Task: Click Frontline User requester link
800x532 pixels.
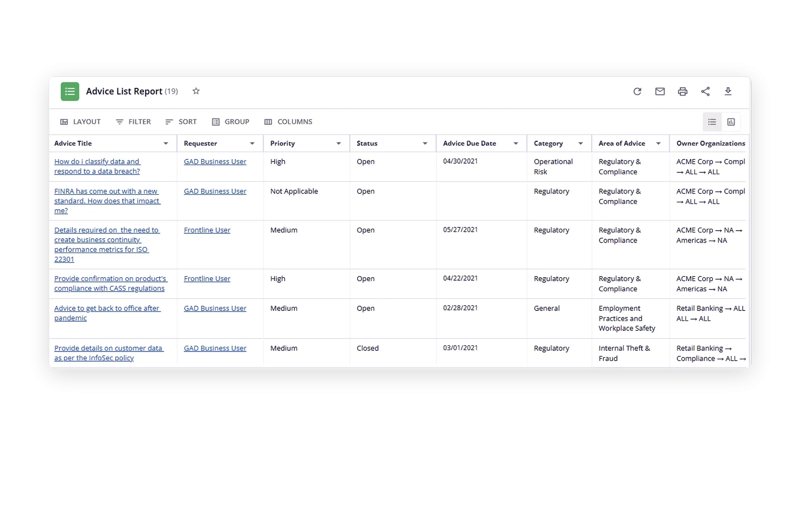Action: 207,230
